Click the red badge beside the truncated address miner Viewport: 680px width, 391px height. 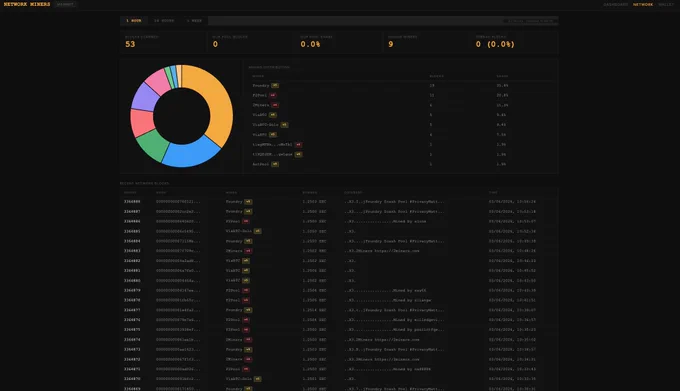[x=298, y=144]
